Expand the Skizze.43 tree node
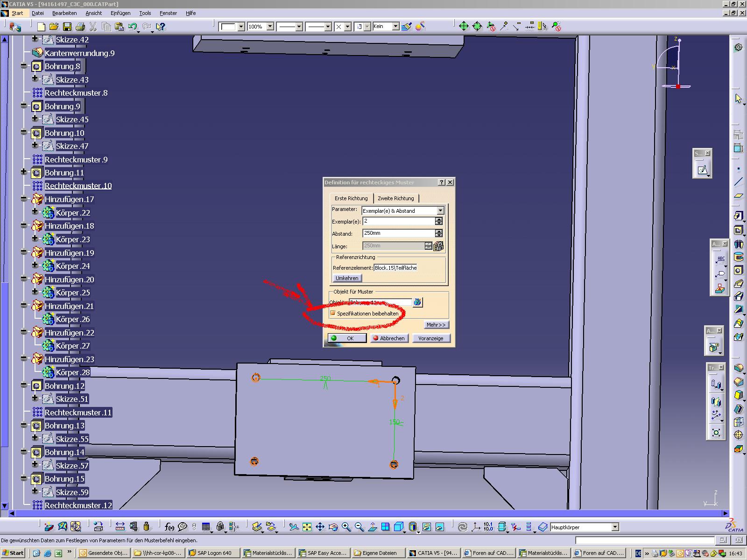The height and width of the screenshot is (560, 747). tap(35, 79)
